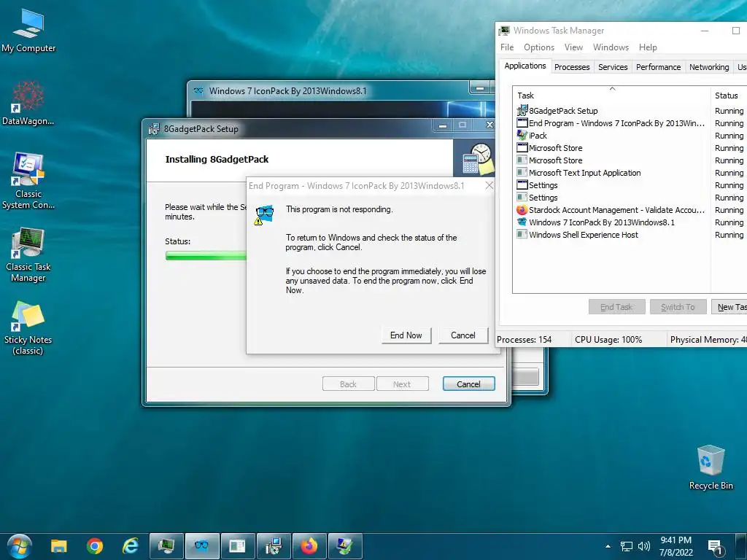Open the Help menu in Task Manager
The width and height of the screenshot is (747, 560).
pos(648,47)
